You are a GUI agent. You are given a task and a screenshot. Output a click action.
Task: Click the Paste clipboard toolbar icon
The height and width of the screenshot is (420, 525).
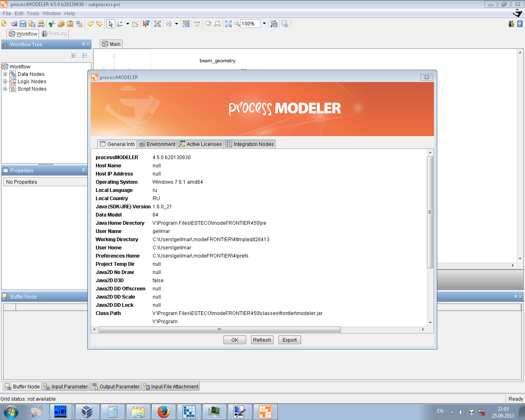tap(70, 24)
